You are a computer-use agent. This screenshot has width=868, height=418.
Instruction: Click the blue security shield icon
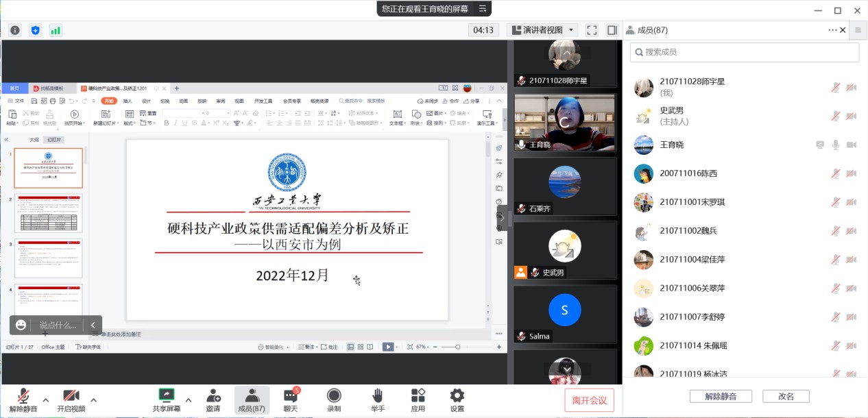(36, 30)
